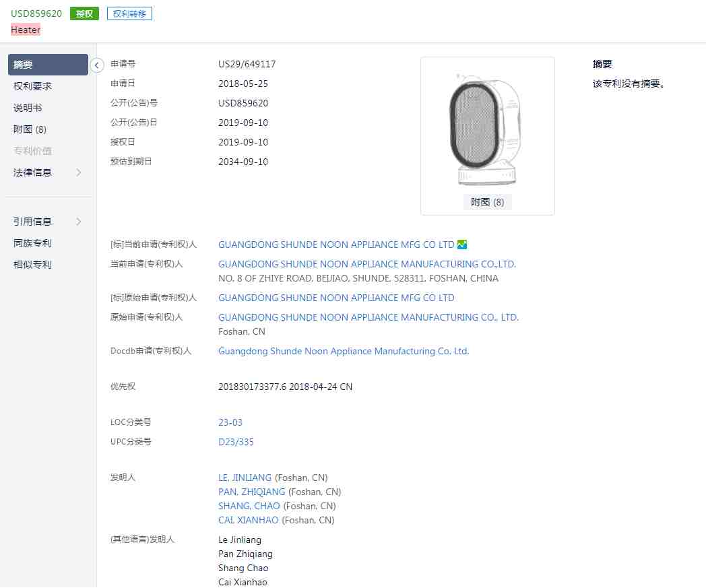Open 附图 (8) in the sidebar
706x588 pixels.
click(30, 129)
